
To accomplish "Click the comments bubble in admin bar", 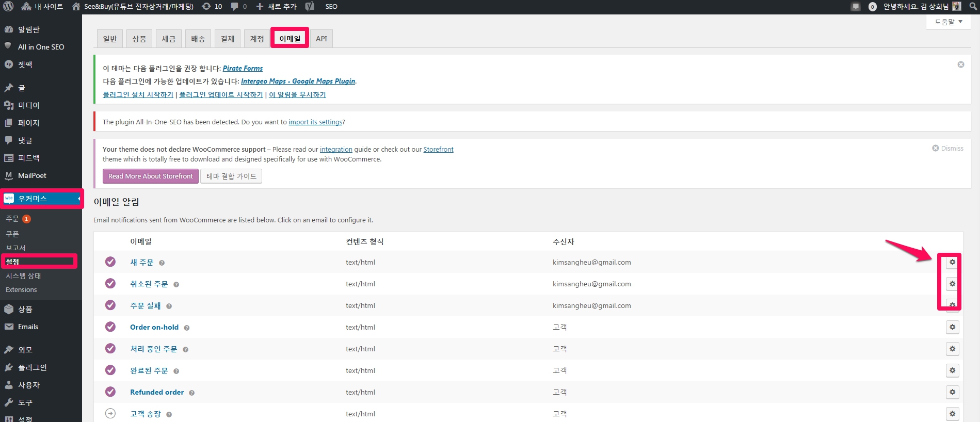I will click(238, 7).
